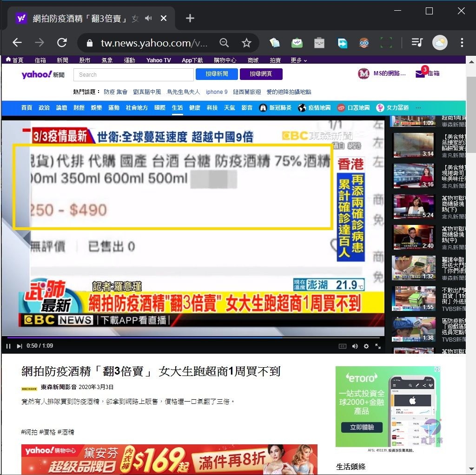Screen dimensions: 476x475
Task: Click the 搜尋網頁 button
Action: click(x=261, y=74)
